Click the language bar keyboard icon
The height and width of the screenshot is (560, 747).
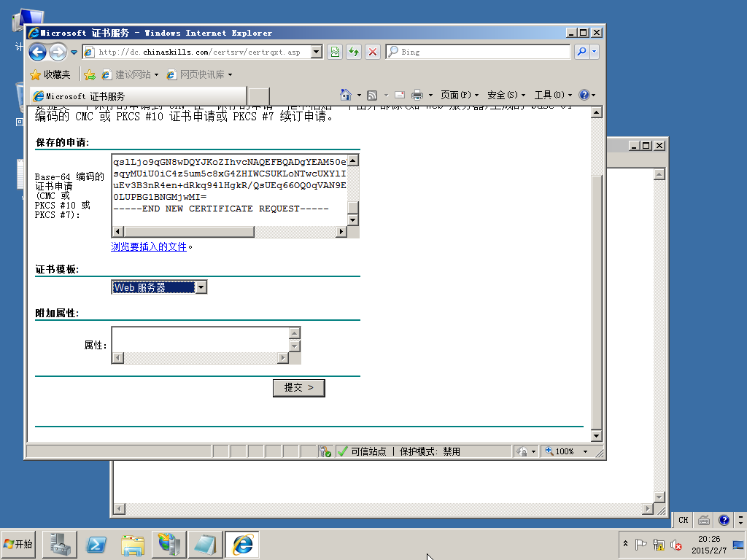tap(704, 520)
